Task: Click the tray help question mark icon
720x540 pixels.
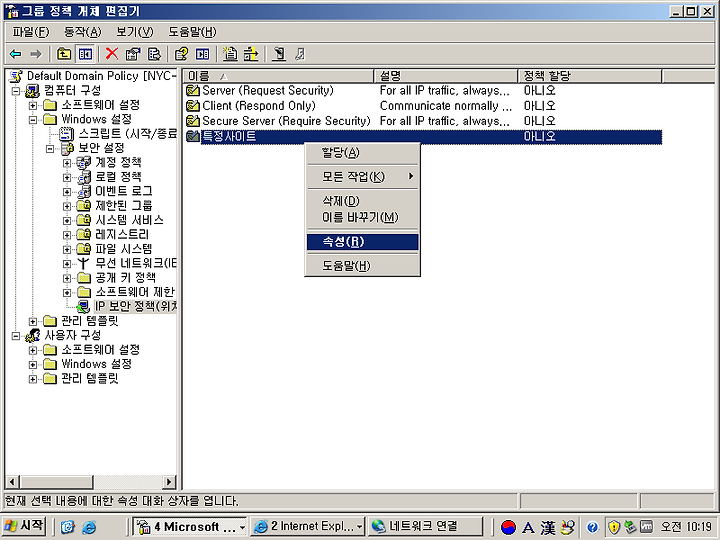Action: pos(592,527)
